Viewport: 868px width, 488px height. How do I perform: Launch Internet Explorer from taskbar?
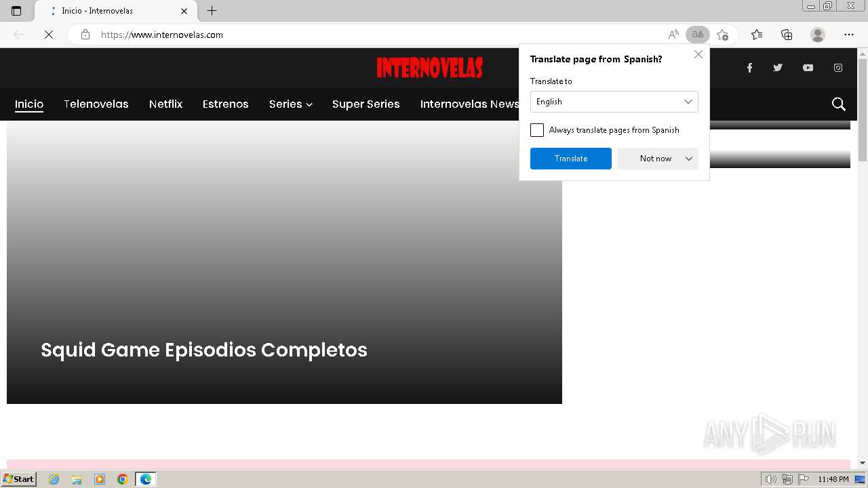tap(54, 479)
